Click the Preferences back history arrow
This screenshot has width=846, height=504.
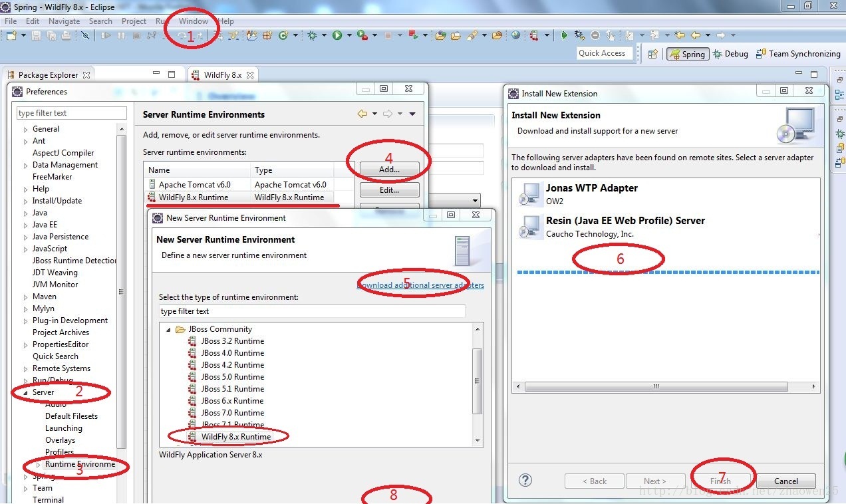click(x=362, y=114)
